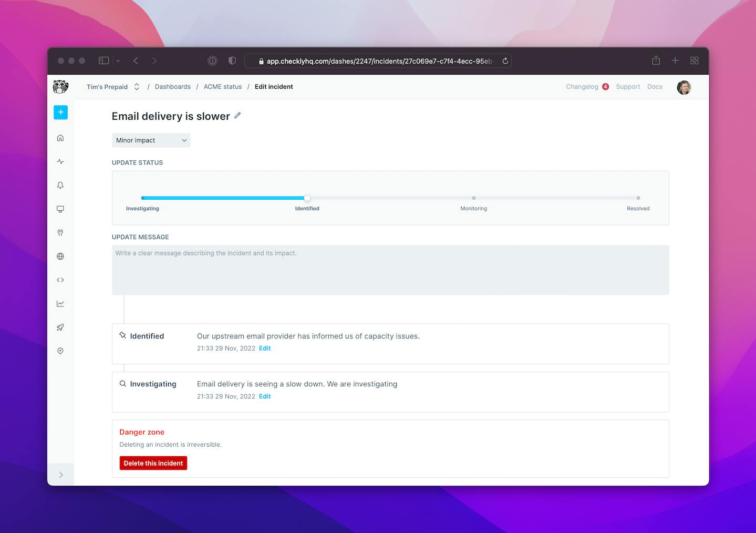
Task: Open the home icon in sidebar
Action: (x=60, y=138)
